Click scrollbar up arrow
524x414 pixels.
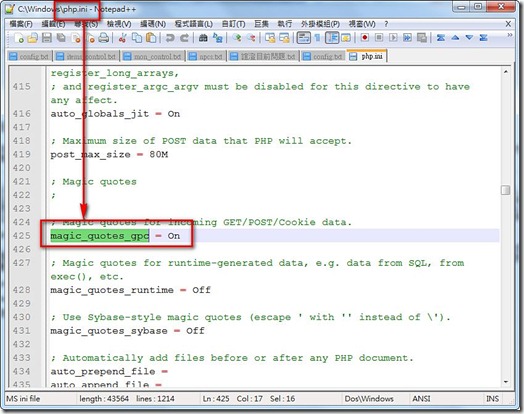(x=506, y=72)
